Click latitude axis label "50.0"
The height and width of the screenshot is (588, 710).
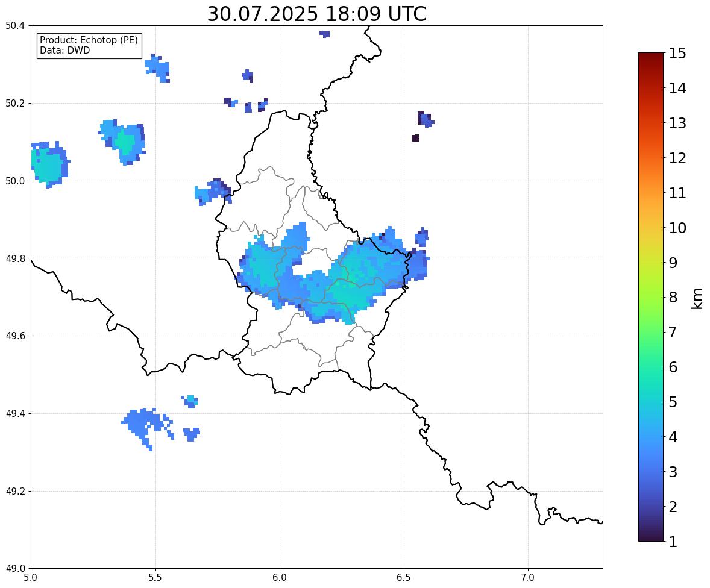click(14, 181)
